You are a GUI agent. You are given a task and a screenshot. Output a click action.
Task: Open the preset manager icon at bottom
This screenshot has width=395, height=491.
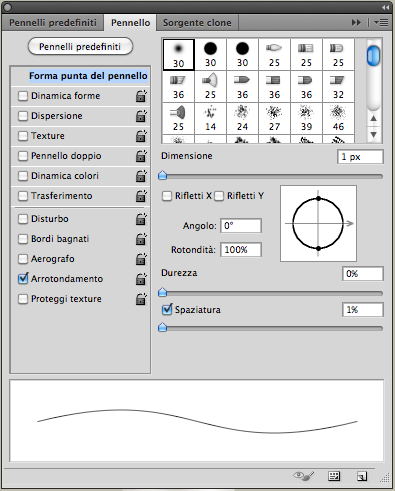coord(334,476)
